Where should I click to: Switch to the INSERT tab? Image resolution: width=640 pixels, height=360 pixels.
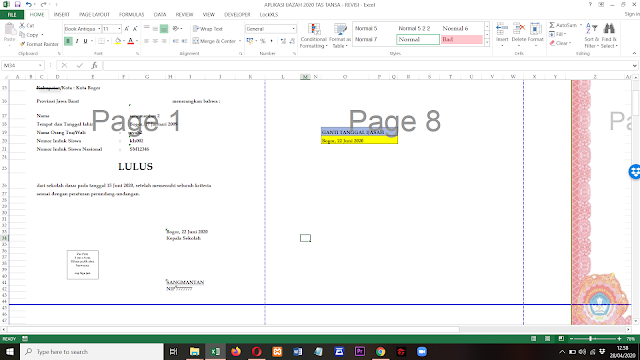[x=62, y=15]
